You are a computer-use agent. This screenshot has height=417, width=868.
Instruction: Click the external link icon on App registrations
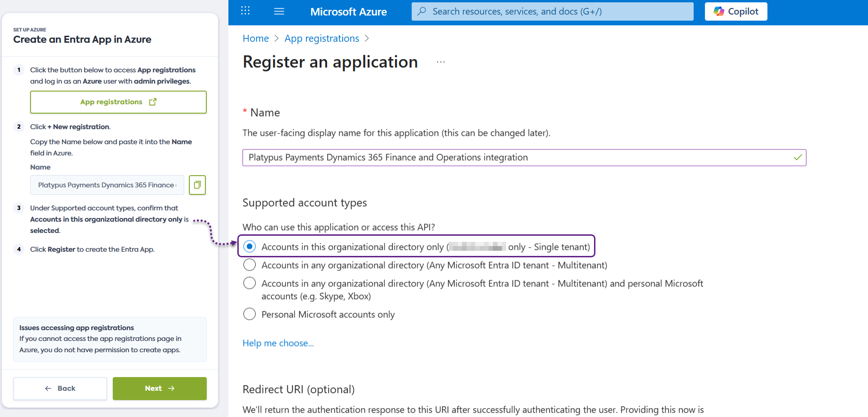pos(153,102)
